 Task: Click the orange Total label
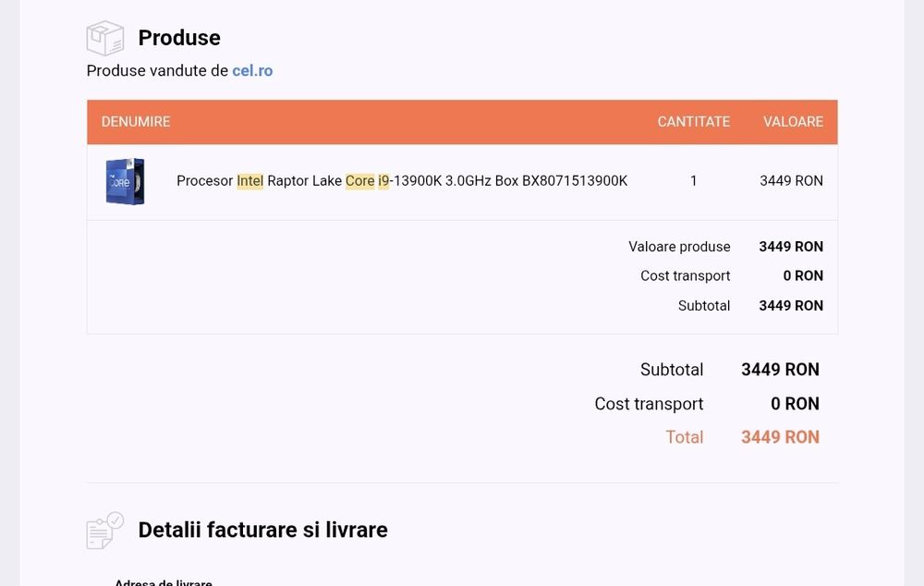click(684, 437)
